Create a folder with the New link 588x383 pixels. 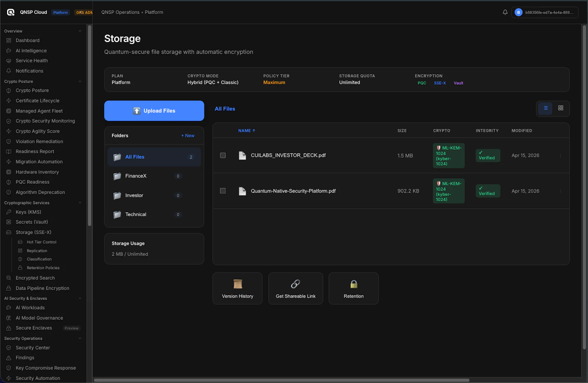(x=188, y=135)
